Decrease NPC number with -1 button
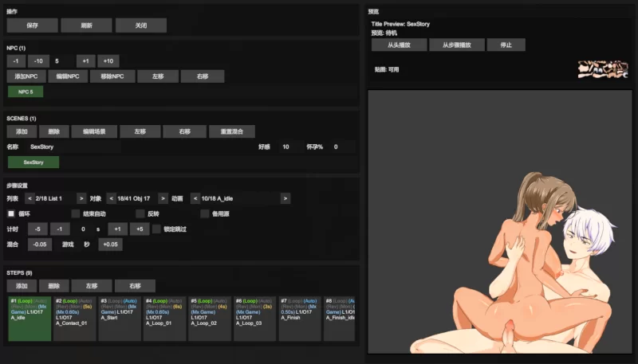638x364 pixels. (x=16, y=61)
